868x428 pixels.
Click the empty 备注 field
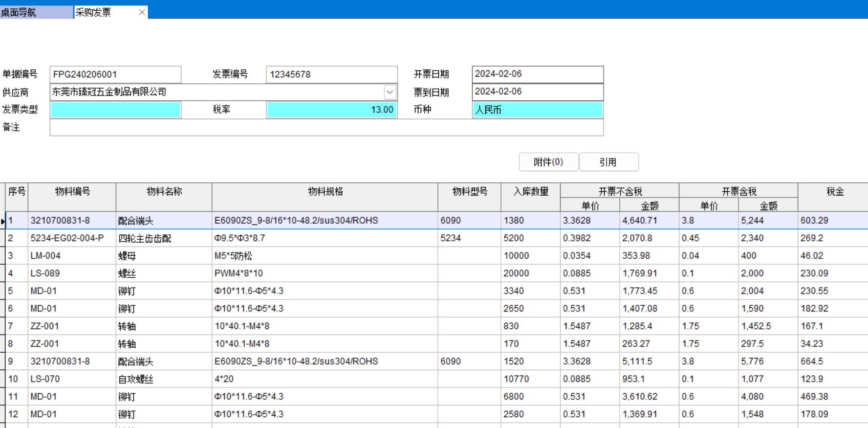pyautogui.click(x=326, y=127)
